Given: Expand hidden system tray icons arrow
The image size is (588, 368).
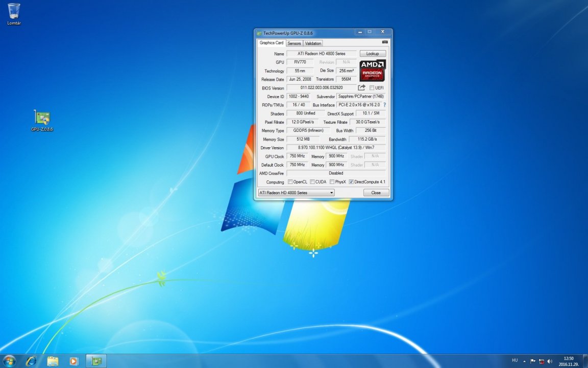Looking at the screenshot, I should pyautogui.click(x=524, y=361).
